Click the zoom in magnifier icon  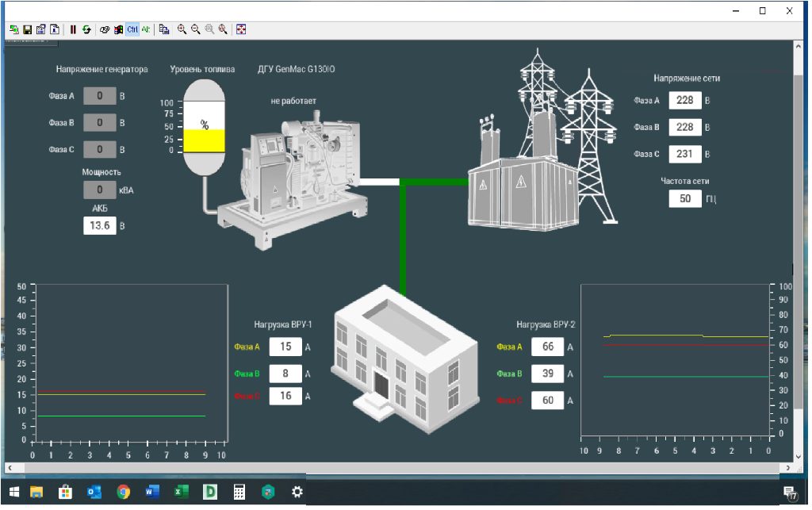[182, 29]
